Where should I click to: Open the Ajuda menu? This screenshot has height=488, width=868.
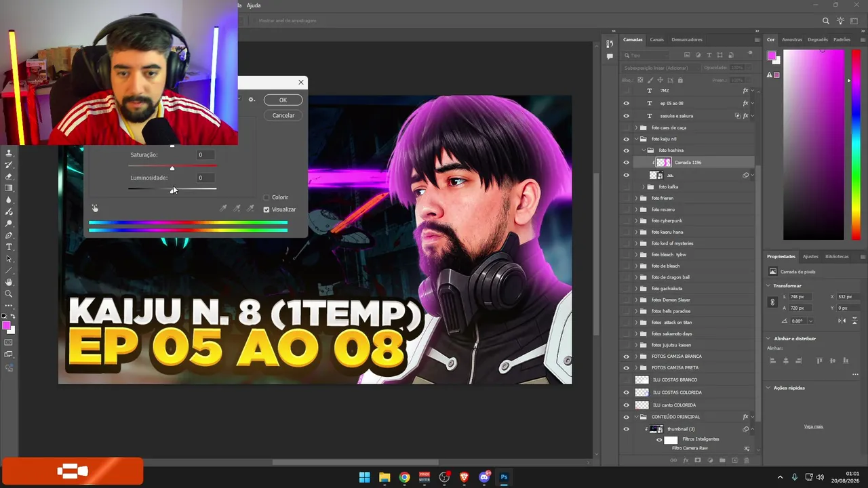[254, 5]
